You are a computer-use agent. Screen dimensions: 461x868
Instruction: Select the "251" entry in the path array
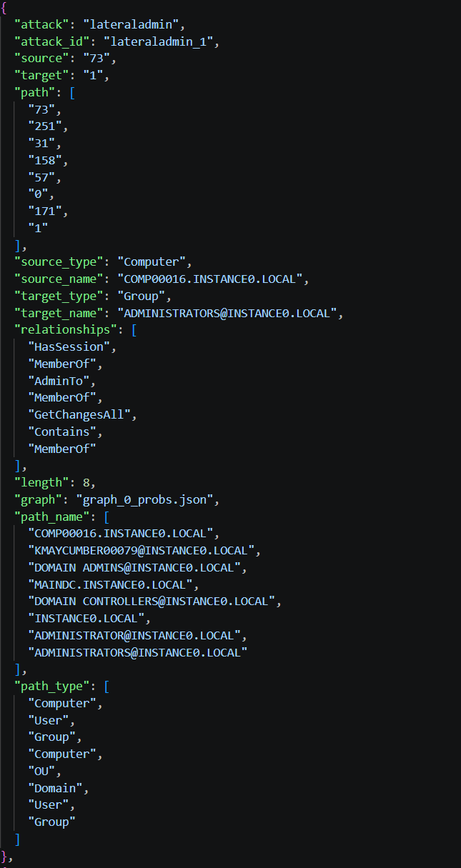[x=45, y=126]
